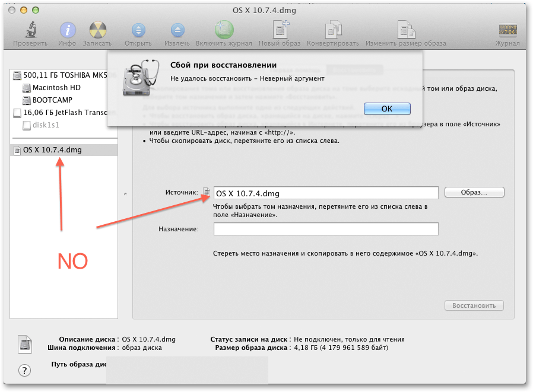Click the TOSHIBA hard drive icon
533x392 pixels.
(17, 75)
